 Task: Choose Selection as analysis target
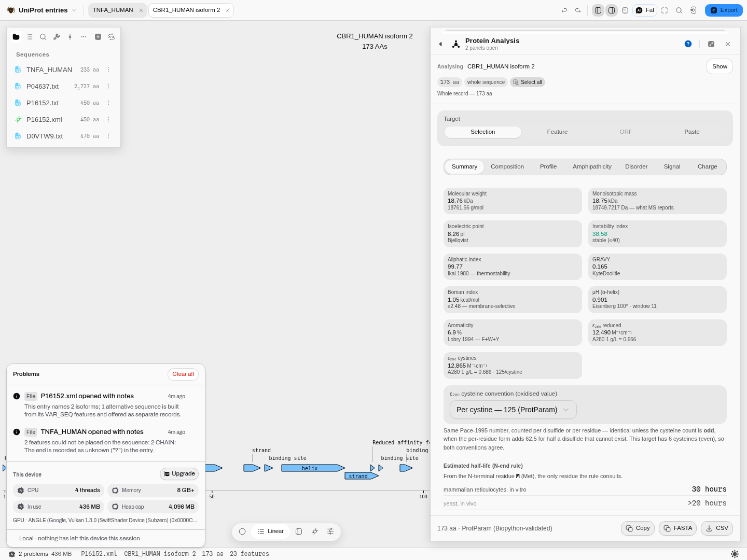[483, 132]
